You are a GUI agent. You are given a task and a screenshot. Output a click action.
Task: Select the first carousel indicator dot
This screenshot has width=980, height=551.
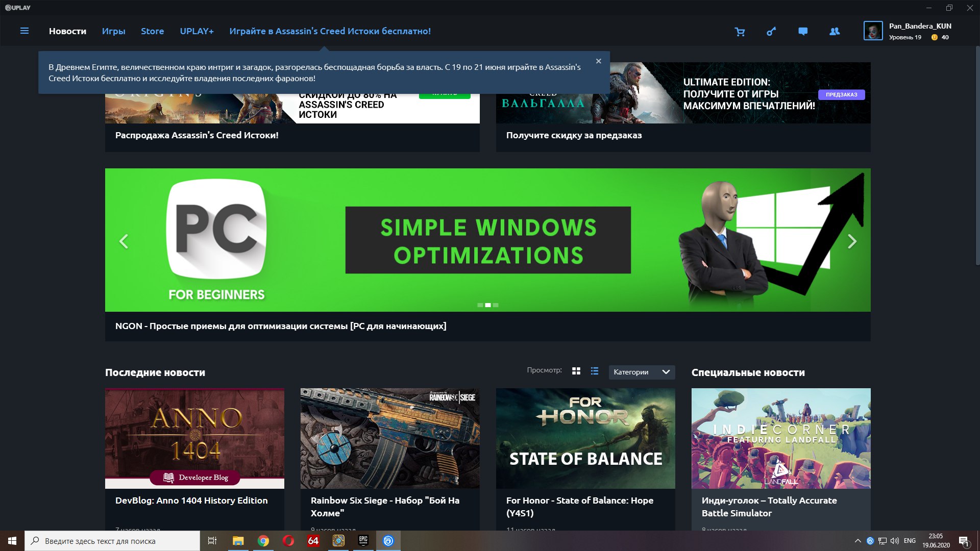point(480,305)
